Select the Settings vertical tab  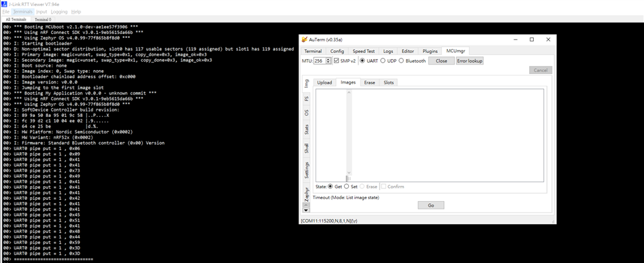[x=306, y=170]
